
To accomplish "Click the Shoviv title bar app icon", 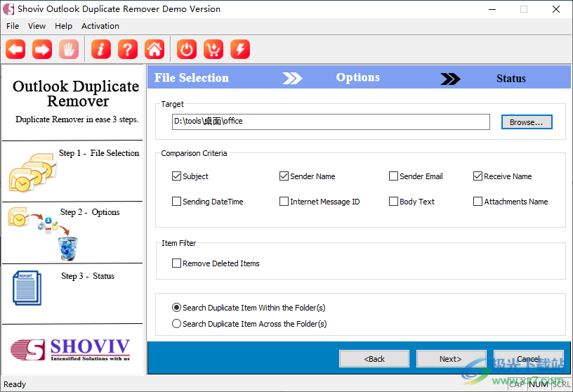I will pyautogui.click(x=8, y=9).
